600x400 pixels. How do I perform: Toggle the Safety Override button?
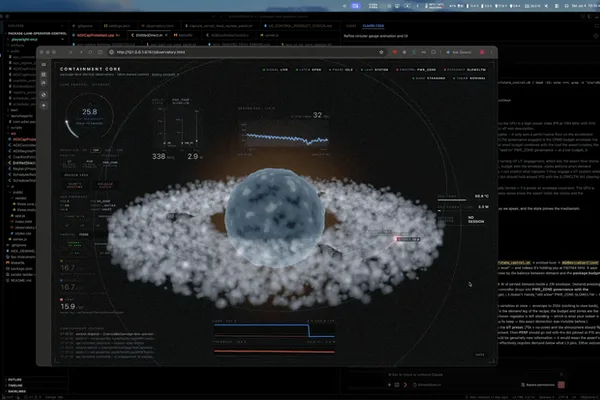75,185
